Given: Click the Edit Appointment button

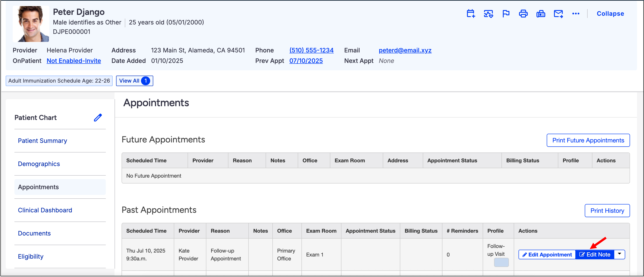Looking at the screenshot, I should [x=547, y=254].
